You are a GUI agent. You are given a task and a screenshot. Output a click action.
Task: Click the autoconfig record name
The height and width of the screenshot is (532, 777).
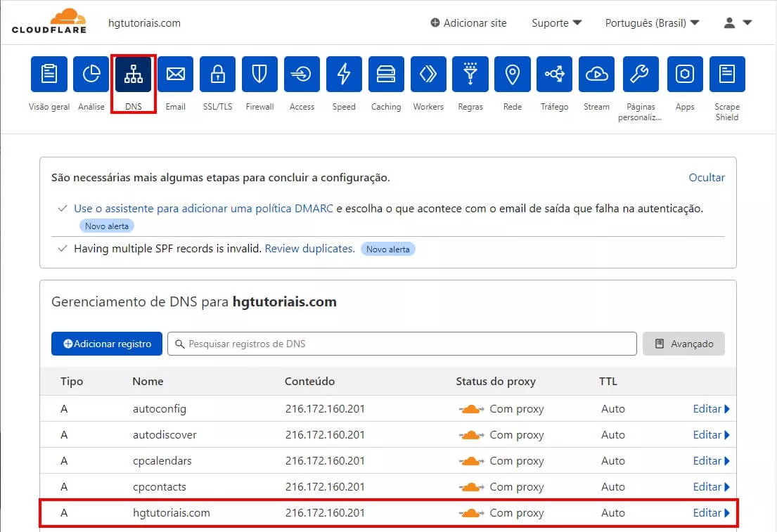coord(160,408)
